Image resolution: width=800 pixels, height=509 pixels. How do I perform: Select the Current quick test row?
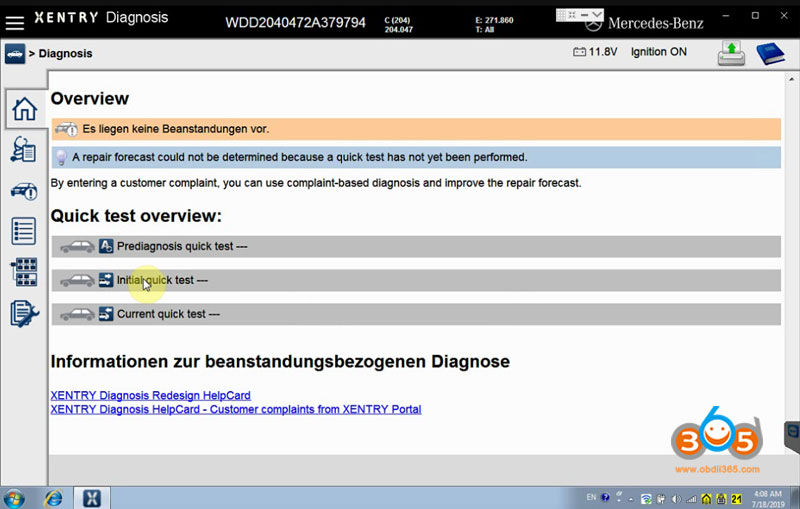416,314
